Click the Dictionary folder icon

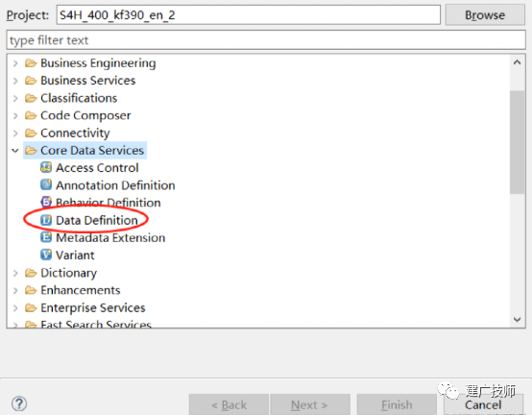point(31,273)
